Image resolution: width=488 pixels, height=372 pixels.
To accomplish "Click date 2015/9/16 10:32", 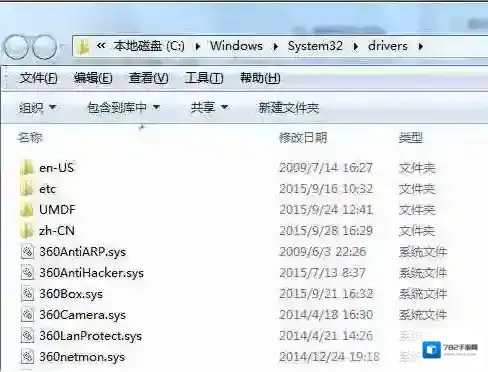I will (x=326, y=189).
